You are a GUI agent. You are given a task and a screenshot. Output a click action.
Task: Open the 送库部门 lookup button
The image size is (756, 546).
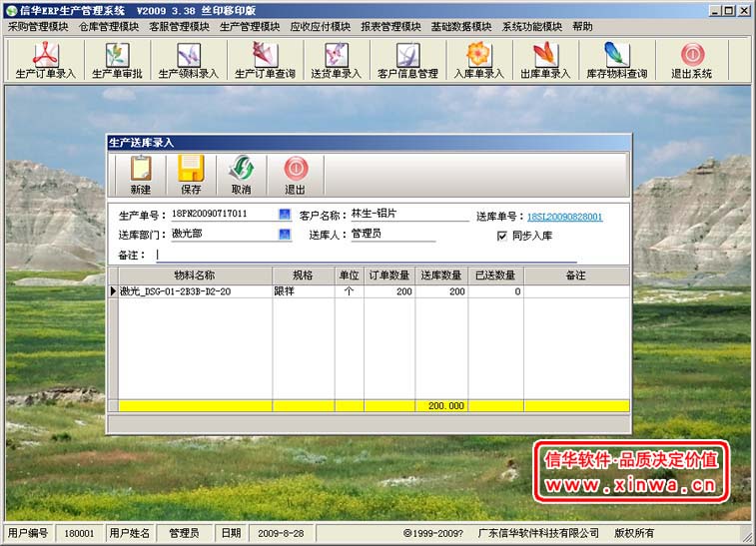285,235
